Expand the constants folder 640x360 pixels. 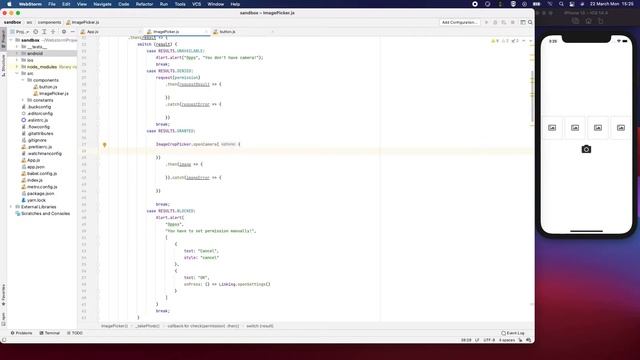point(23,100)
